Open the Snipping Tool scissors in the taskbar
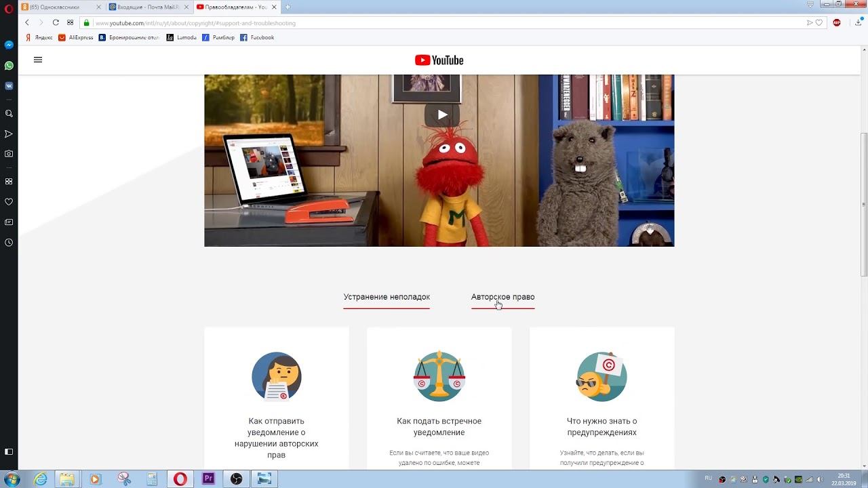The width and height of the screenshot is (868, 488). click(123, 479)
